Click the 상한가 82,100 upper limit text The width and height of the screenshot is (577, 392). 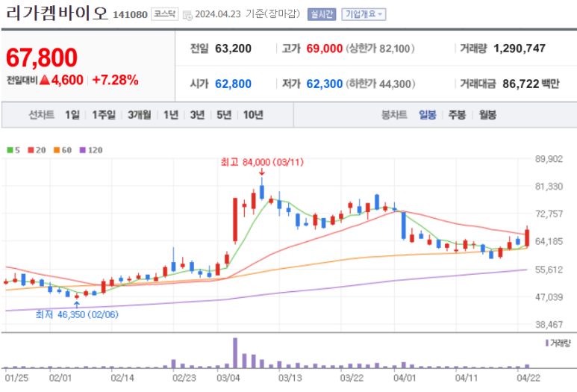tap(380, 49)
